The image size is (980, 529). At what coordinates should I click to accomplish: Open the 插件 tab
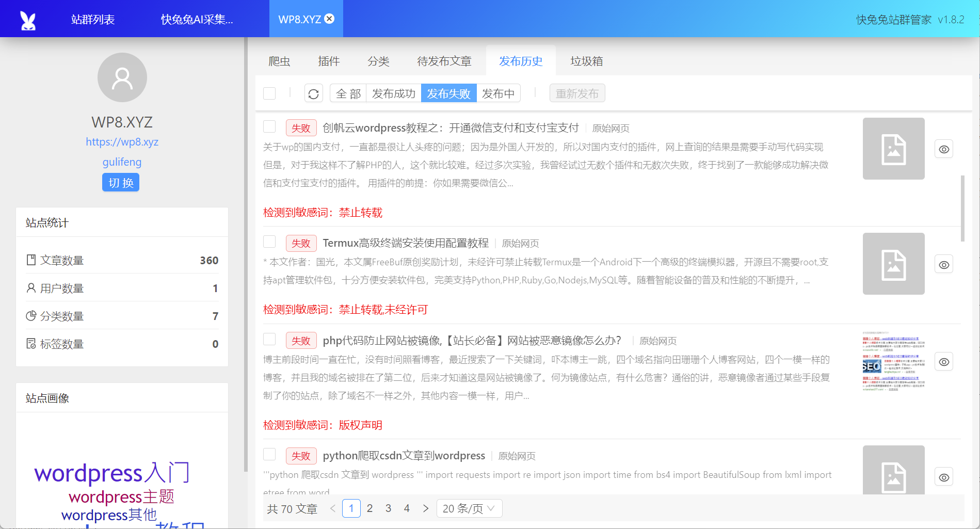329,61
